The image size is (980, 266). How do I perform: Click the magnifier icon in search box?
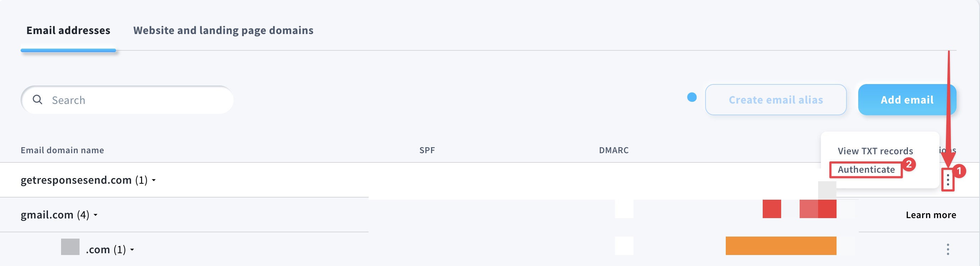coord(37,100)
